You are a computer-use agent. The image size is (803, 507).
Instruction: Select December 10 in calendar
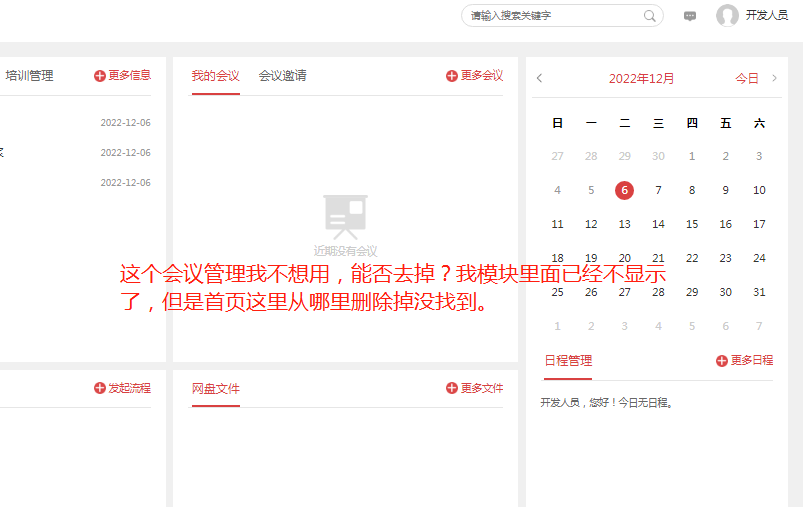click(x=759, y=191)
